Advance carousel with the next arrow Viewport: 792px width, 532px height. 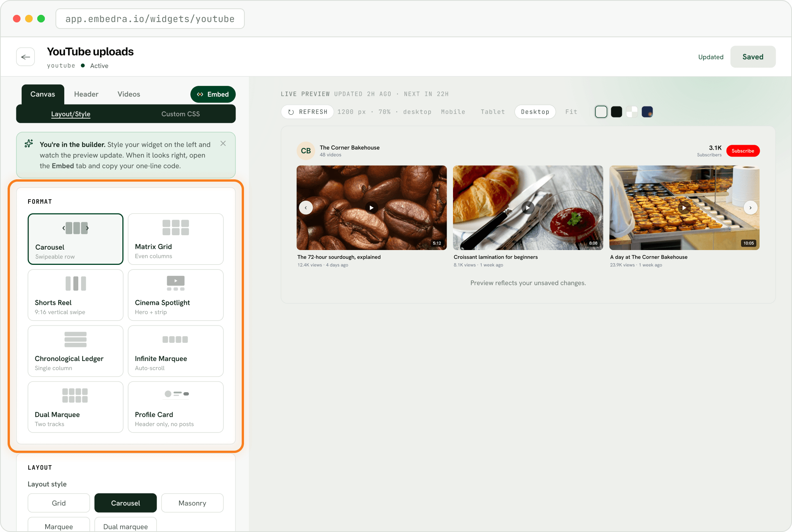click(x=750, y=208)
